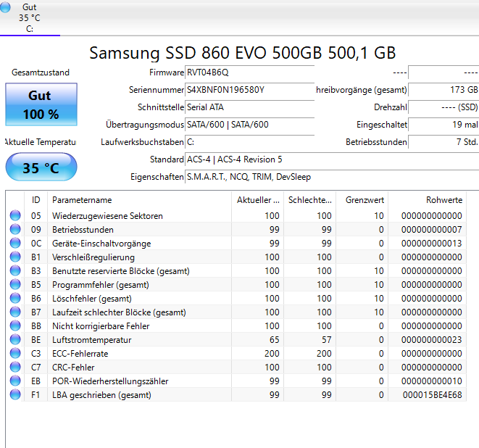Viewport: 479px width, 448px height.
Task: Select the POR-Wiederherstellungszähler parameter name
Action: point(110,381)
